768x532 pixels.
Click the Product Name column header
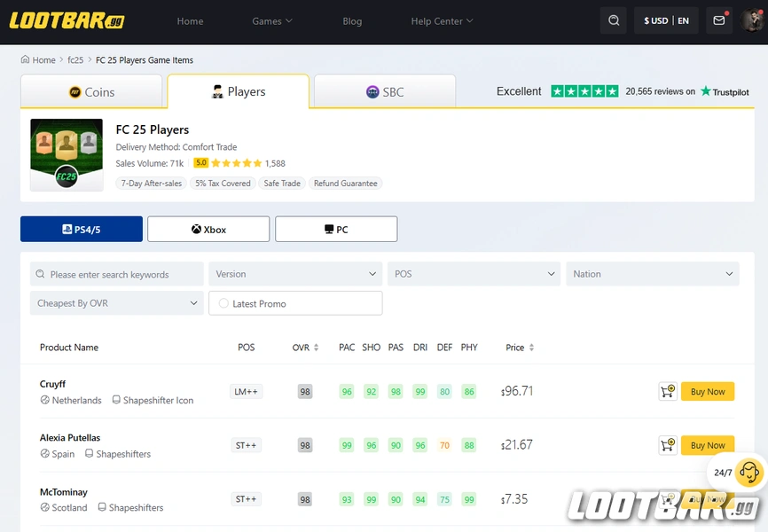pyautogui.click(x=69, y=348)
